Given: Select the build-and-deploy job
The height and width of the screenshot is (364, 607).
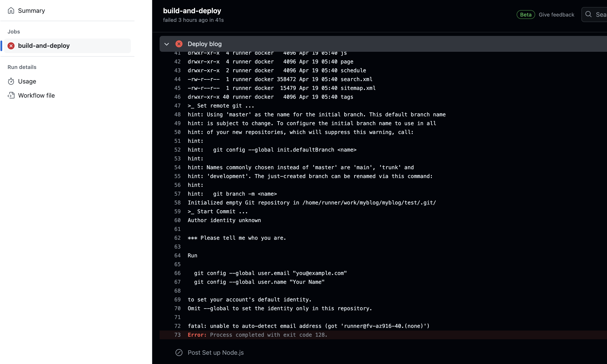Looking at the screenshot, I should tap(44, 46).
